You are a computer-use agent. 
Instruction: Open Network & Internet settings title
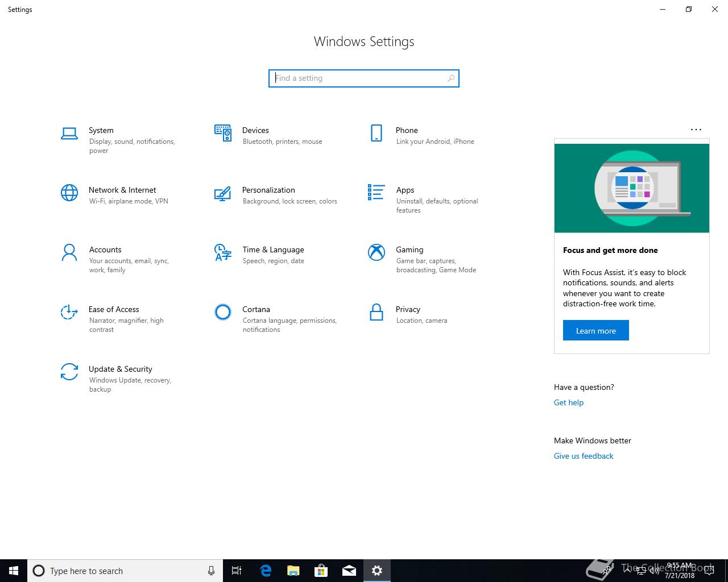[x=122, y=190]
